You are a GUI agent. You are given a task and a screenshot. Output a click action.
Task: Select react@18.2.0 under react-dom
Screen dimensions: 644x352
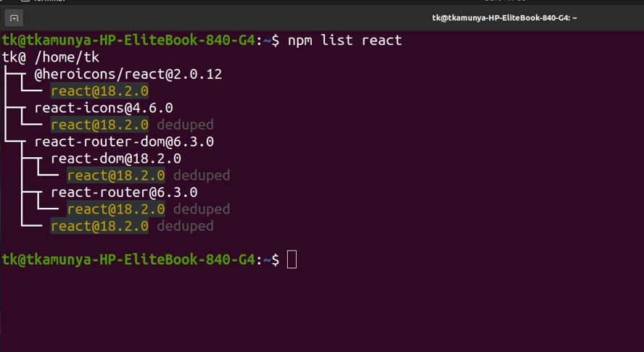(x=116, y=175)
